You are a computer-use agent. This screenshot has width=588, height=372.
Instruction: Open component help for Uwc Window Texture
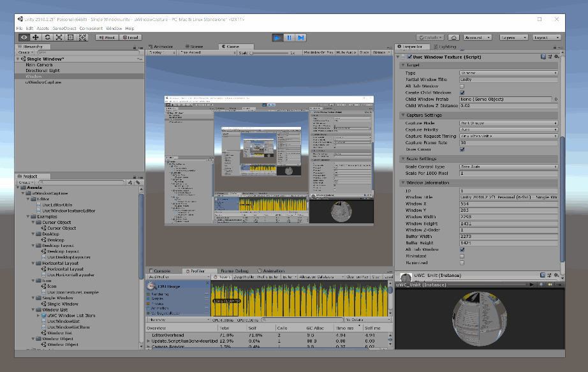click(543, 57)
